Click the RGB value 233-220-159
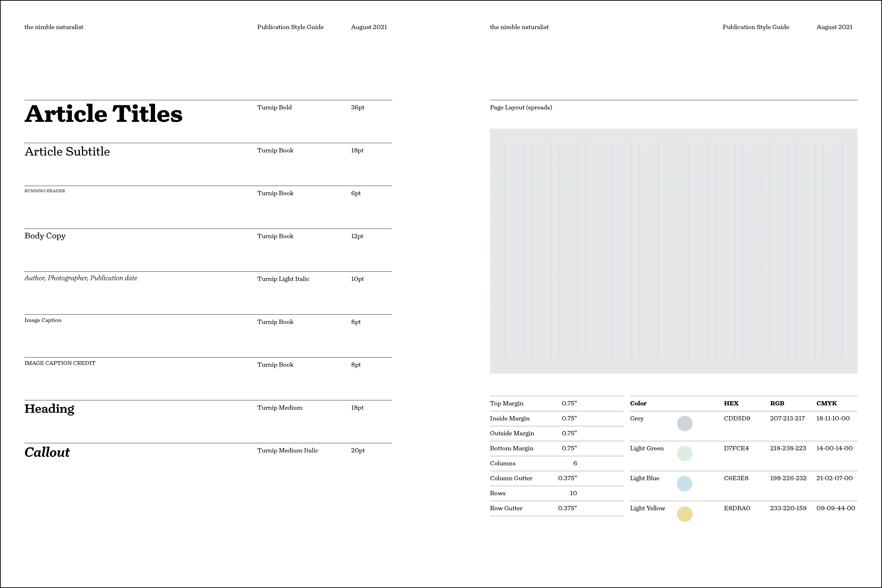This screenshot has width=882, height=588. click(788, 508)
